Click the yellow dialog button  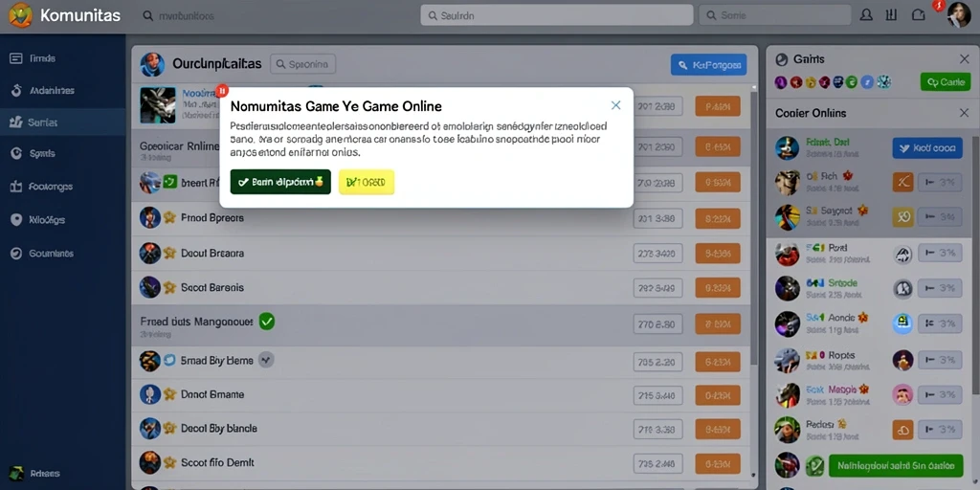(x=367, y=182)
